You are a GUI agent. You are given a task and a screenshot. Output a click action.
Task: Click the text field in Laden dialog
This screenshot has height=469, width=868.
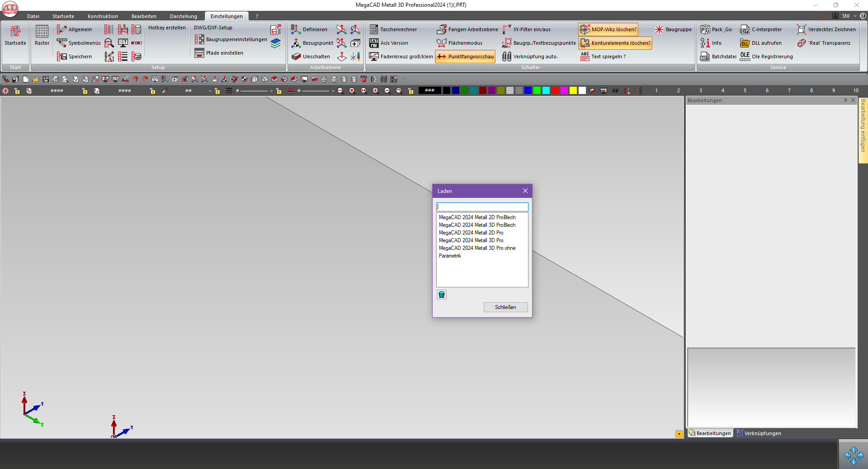point(482,206)
